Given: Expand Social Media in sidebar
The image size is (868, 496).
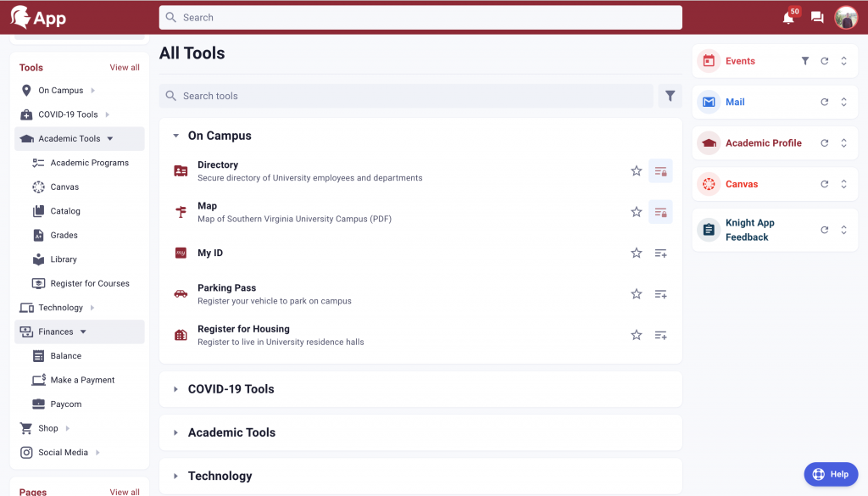Looking at the screenshot, I should (97, 452).
